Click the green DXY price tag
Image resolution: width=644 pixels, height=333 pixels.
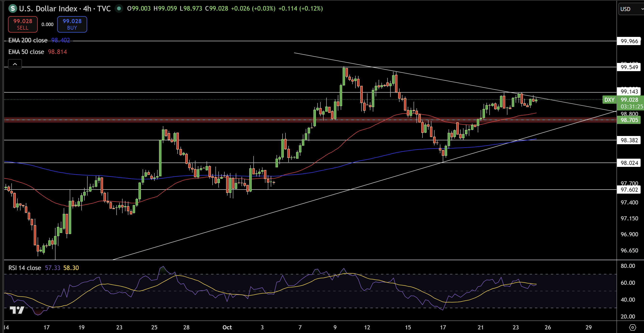click(609, 100)
